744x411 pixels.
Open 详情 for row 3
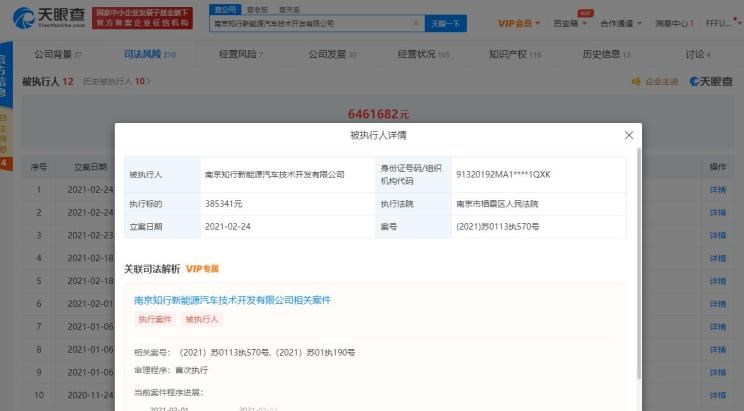pyautogui.click(x=717, y=235)
